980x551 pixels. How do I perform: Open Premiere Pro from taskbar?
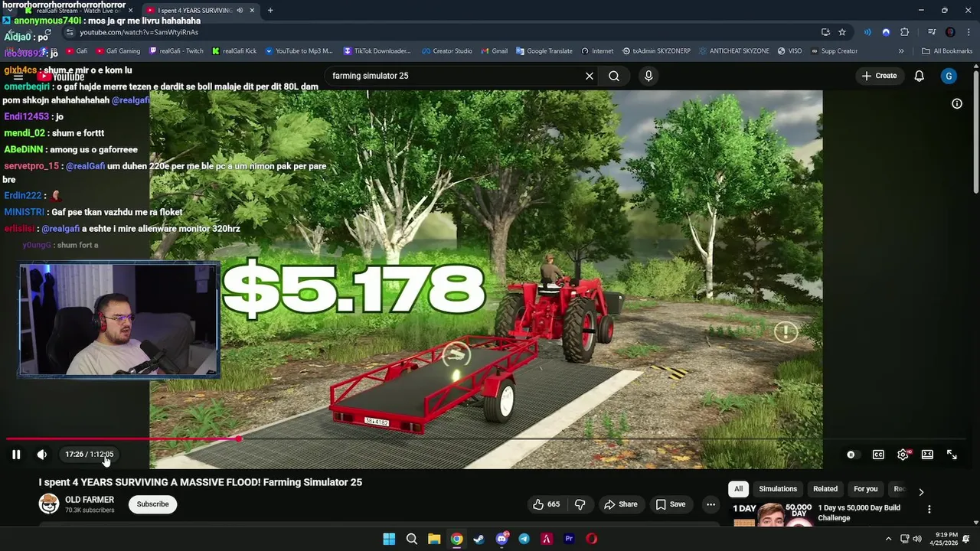point(569,539)
